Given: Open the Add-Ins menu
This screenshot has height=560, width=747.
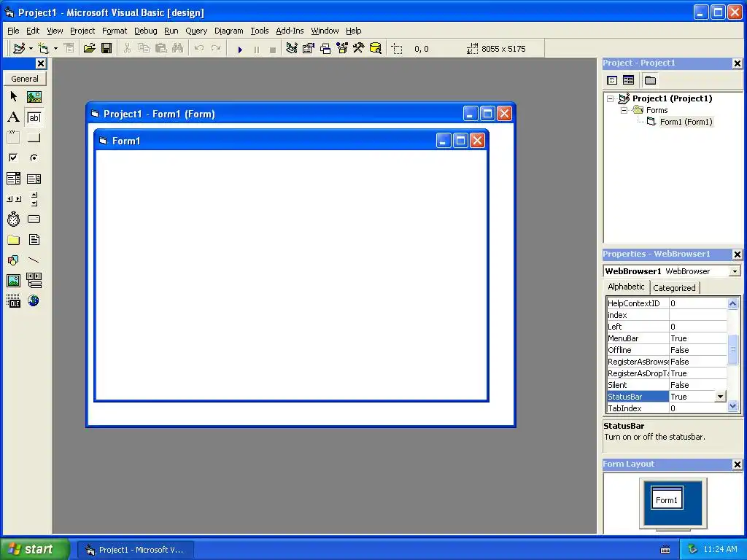Looking at the screenshot, I should tap(290, 31).
